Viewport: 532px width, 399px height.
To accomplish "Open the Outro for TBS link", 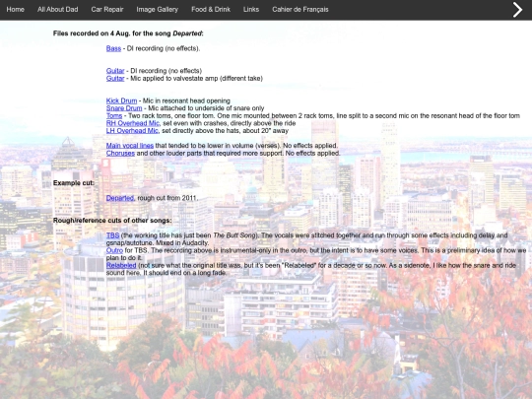I will click(x=114, y=250).
